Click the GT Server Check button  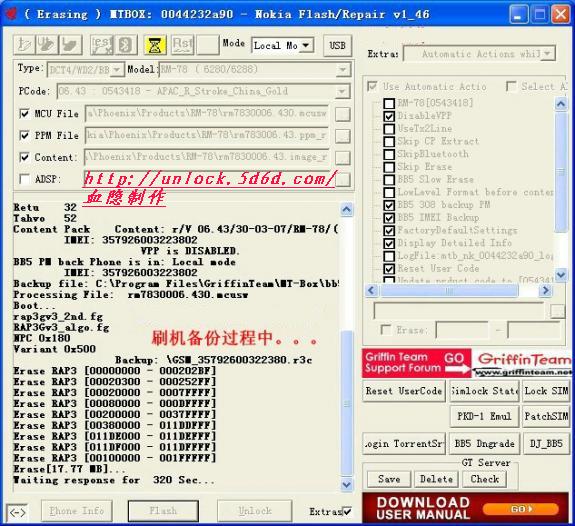484,479
